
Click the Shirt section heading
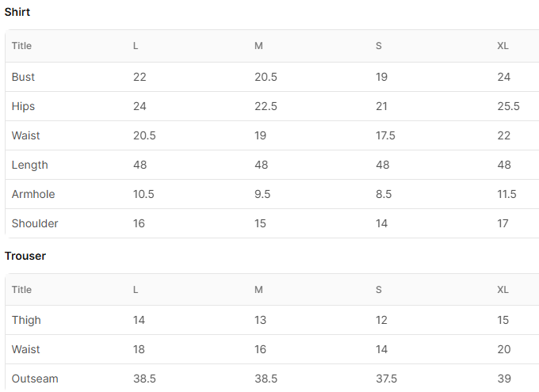17,12
